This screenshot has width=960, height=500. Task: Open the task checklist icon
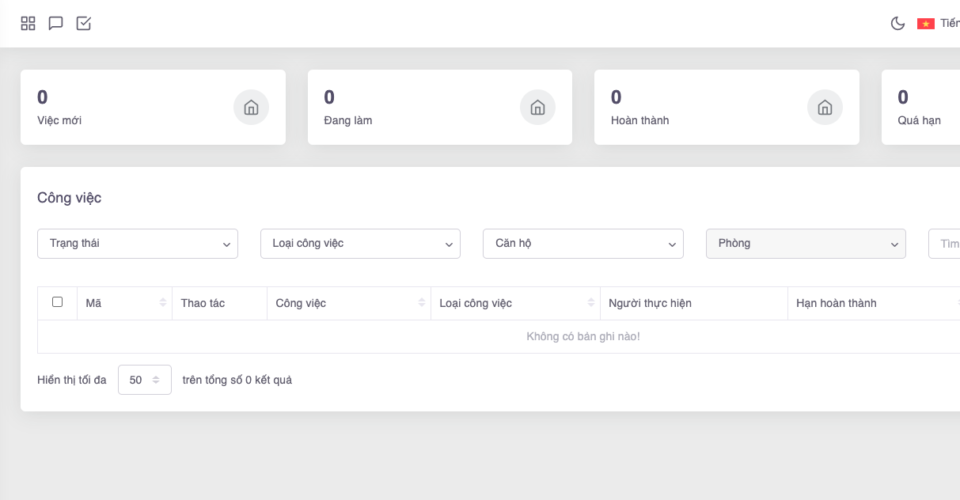(x=84, y=23)
